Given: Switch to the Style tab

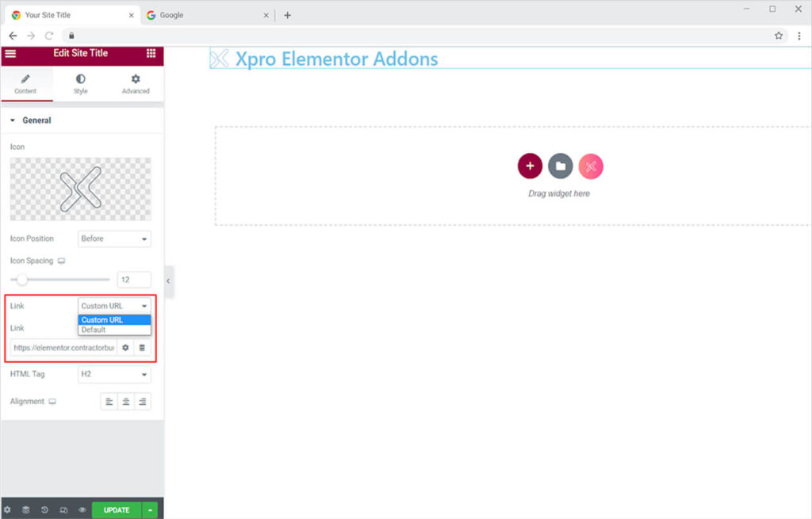Looking at the screenshot, I should (81, 84).
